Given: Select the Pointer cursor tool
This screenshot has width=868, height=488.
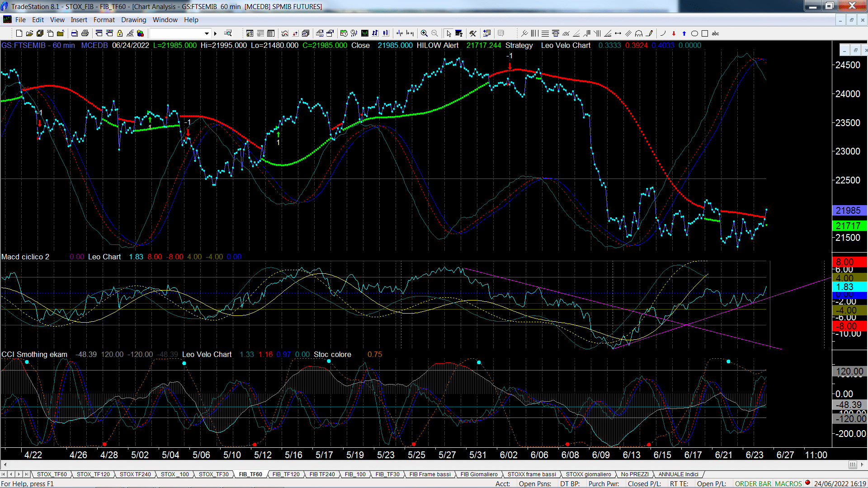Looking at the screenshot, I should pos(448,33).
